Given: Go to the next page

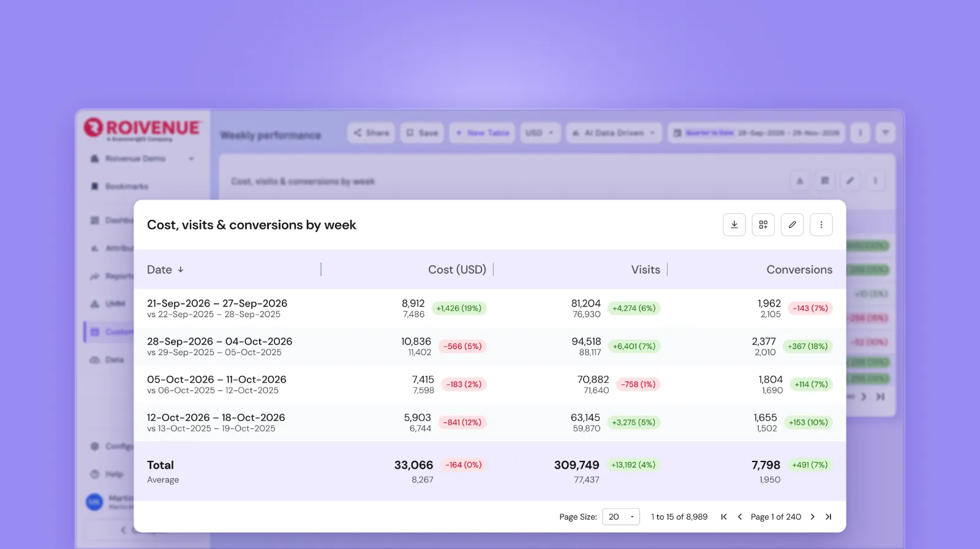Looking at the screenshot, I should click(813, 517).
